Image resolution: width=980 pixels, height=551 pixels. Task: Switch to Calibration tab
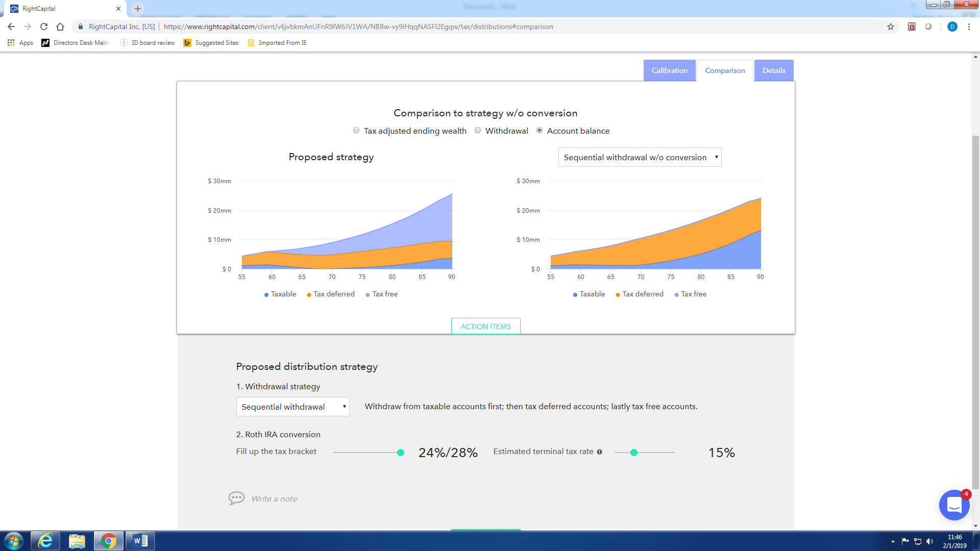[669, 70]
